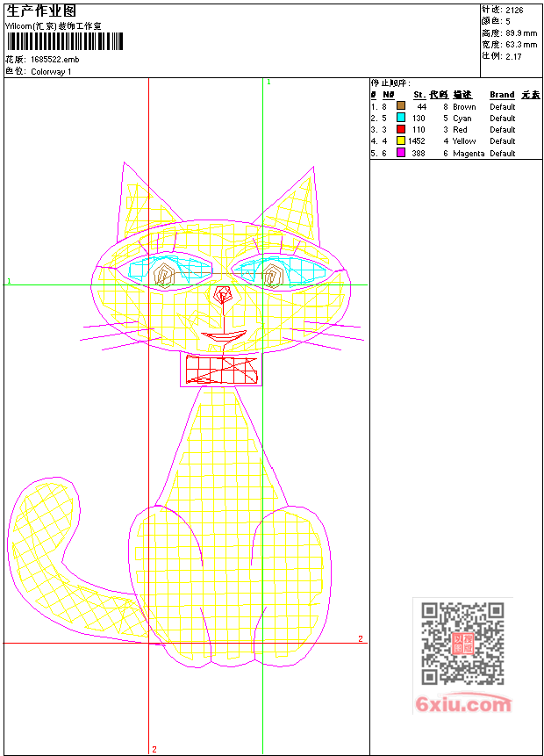Click the 生产作业图 title
This screenshot has height=756, width=544.
click(41, 11)
